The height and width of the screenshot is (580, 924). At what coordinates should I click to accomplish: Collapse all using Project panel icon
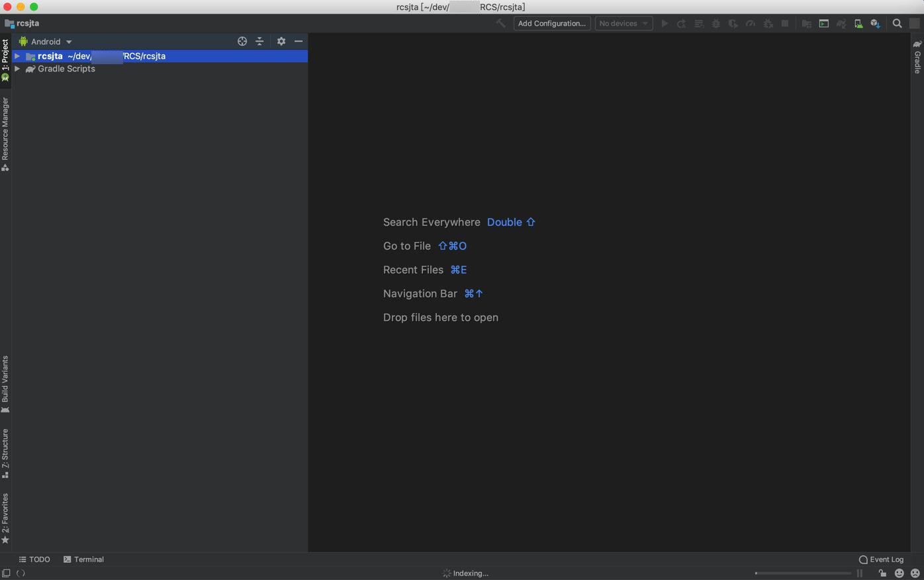coord(259,41)
